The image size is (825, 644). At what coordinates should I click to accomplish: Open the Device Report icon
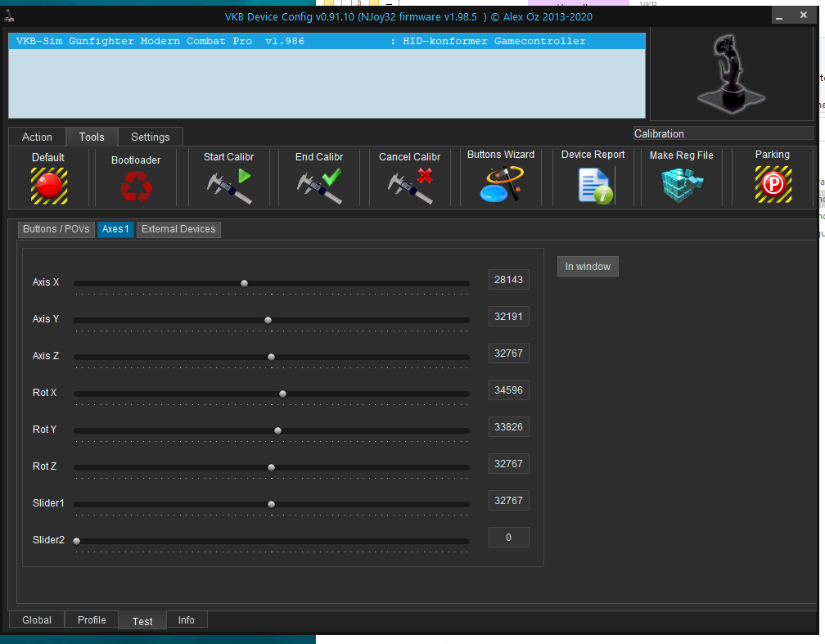tap(596, 185)
